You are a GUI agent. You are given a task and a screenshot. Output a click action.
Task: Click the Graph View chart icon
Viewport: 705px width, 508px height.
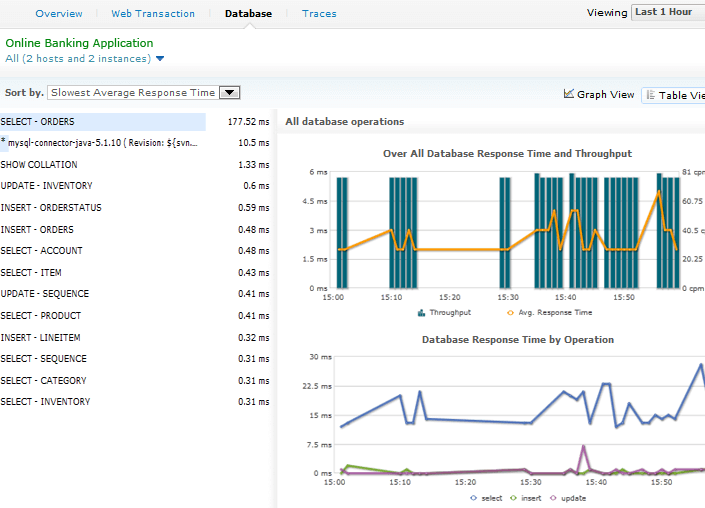[569, 94]
